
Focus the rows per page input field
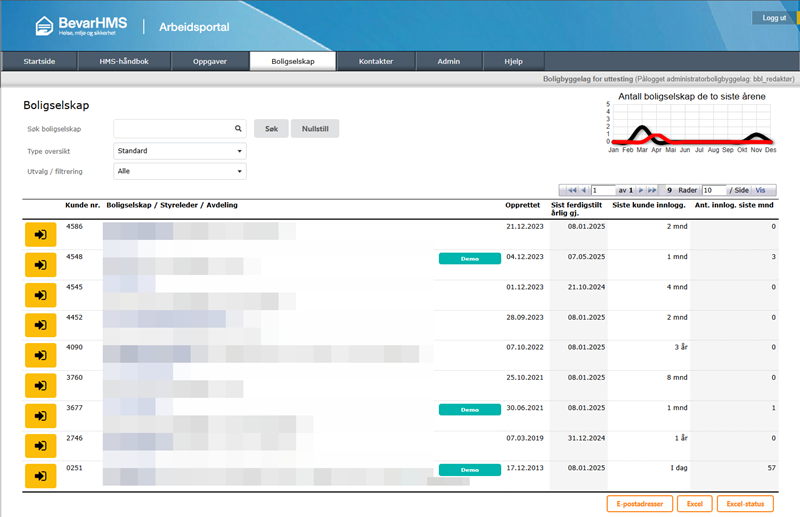(x=713, y=190)
